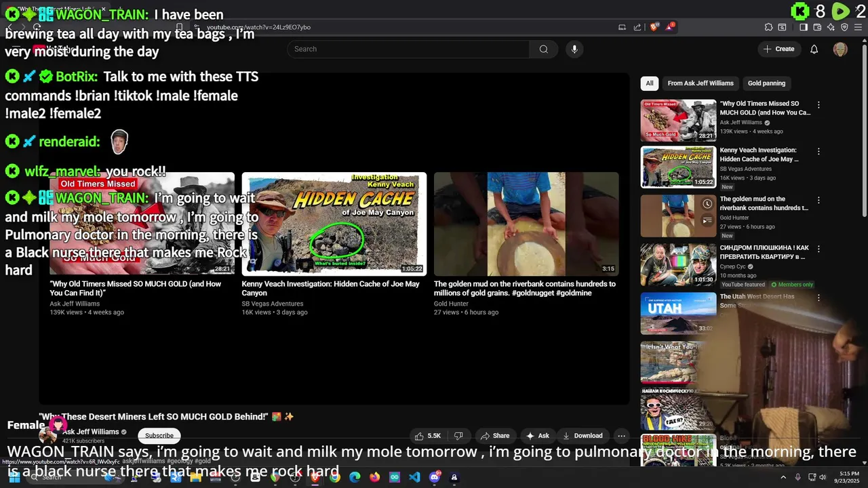Open the Brave extensions puzzle icon
The image size is (868, 488).
768,27
